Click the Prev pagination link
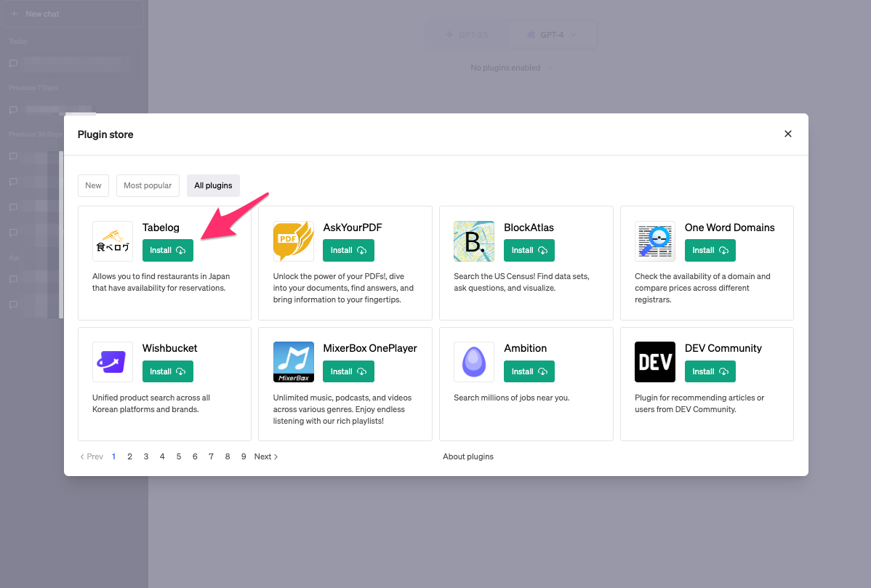 coord(92,456)
